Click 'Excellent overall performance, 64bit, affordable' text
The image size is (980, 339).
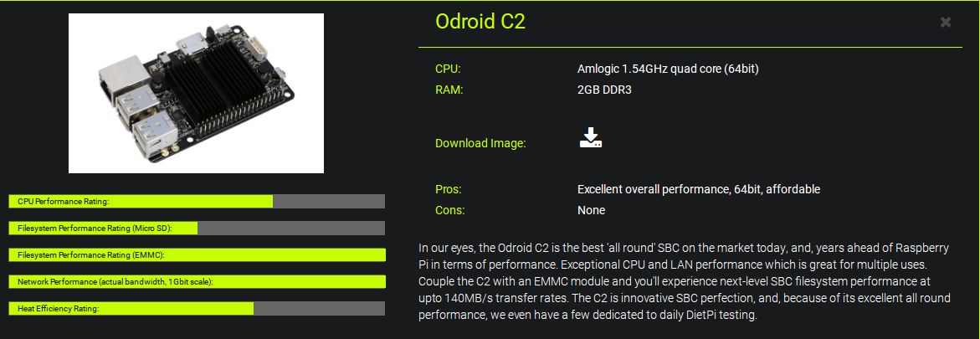pyautogui.click(x=698, y=189)
